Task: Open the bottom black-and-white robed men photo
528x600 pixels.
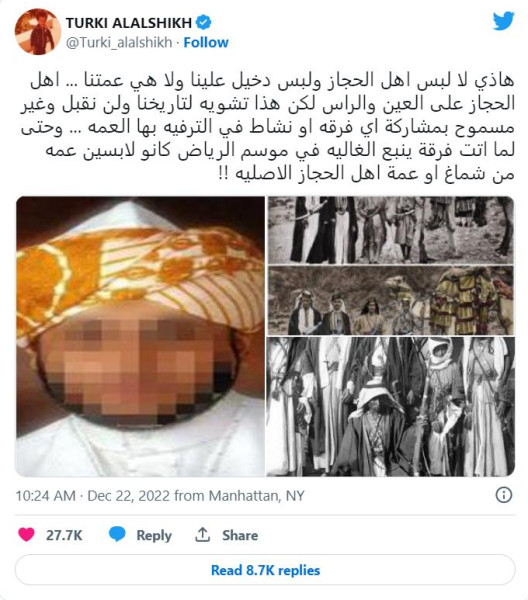Action: point(390,406)
